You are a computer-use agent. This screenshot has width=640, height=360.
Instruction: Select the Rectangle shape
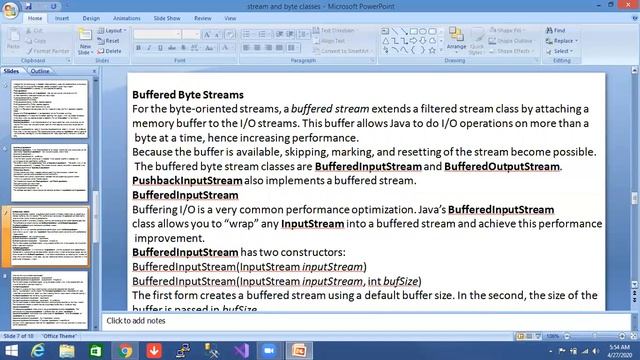(x=413, y=31)
